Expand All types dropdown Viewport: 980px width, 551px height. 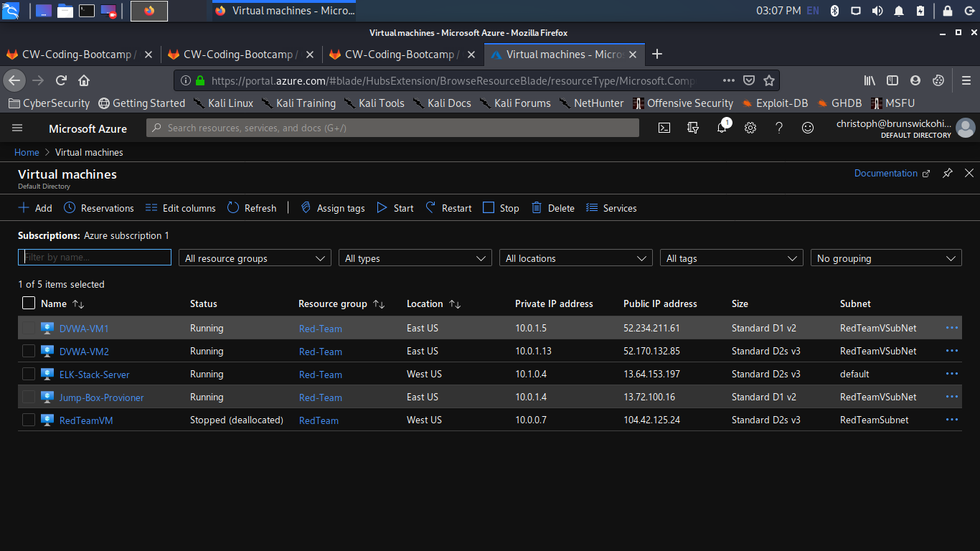point(415,258)
